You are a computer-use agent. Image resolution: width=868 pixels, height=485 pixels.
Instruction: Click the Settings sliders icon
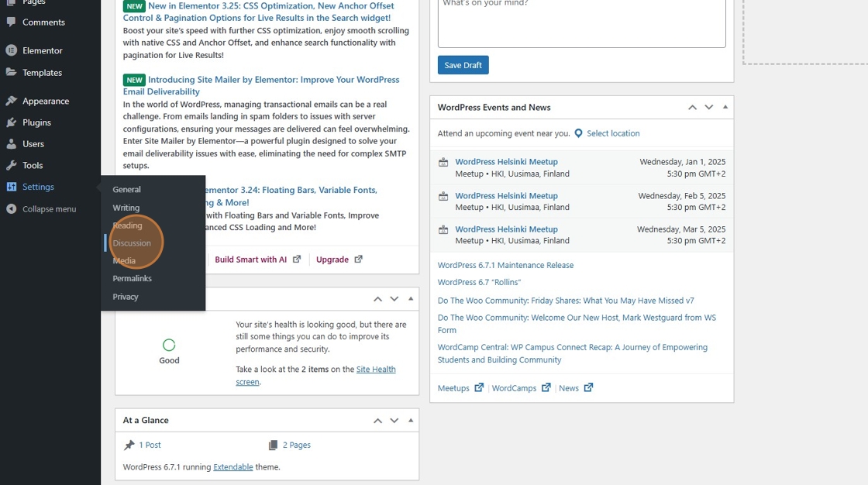click(x=11, y=187)
